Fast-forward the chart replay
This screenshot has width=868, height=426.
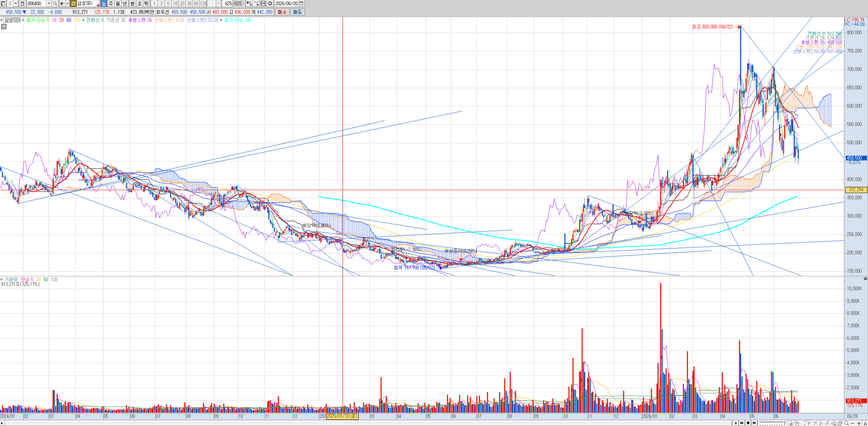point(755,423)
